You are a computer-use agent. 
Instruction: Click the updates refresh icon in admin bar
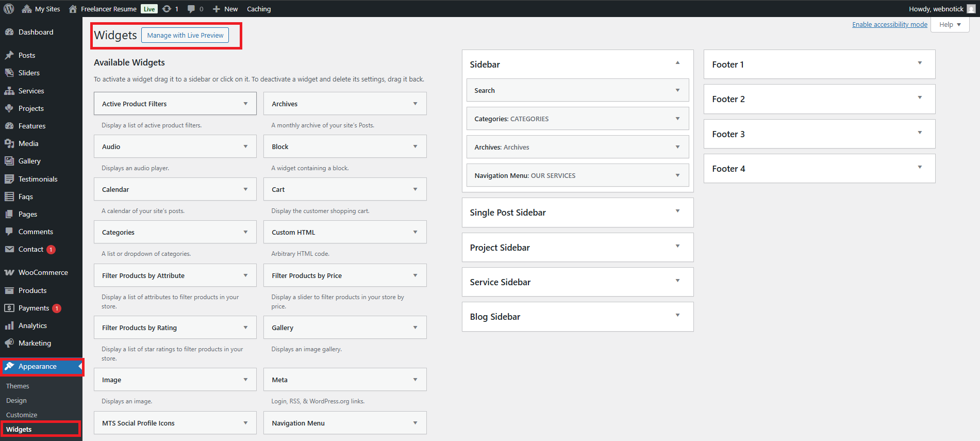click(x=167, y=9)
